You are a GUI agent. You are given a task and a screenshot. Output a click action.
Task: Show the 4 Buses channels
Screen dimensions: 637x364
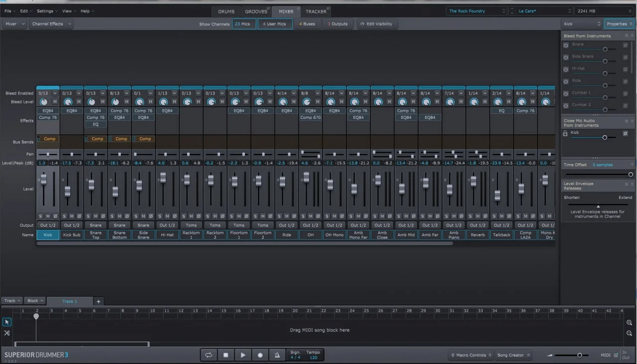pyautogui.click(x=307, y=24)
